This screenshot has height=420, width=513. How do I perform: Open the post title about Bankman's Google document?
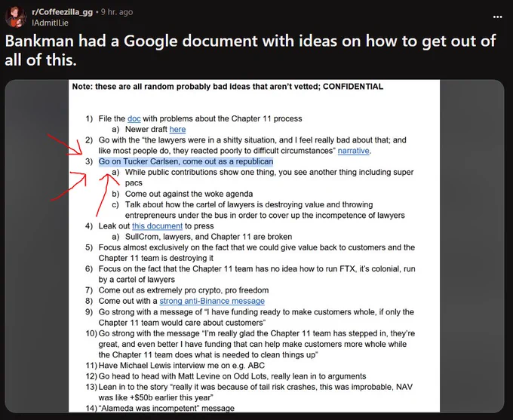point(241,51)
